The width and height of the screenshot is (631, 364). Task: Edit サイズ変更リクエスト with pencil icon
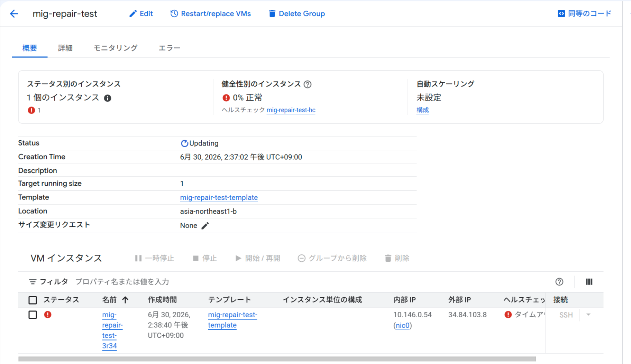tap(205, 226)
